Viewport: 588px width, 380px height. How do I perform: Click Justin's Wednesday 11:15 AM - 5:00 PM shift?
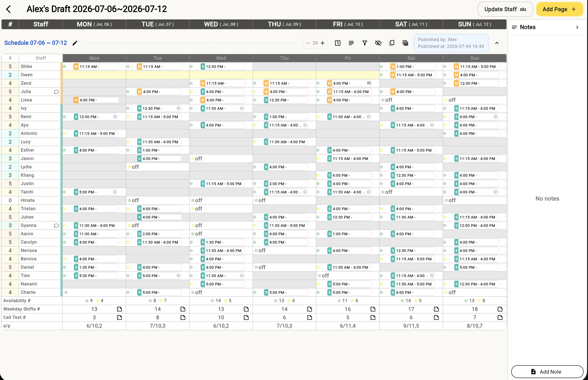[223, 184]
